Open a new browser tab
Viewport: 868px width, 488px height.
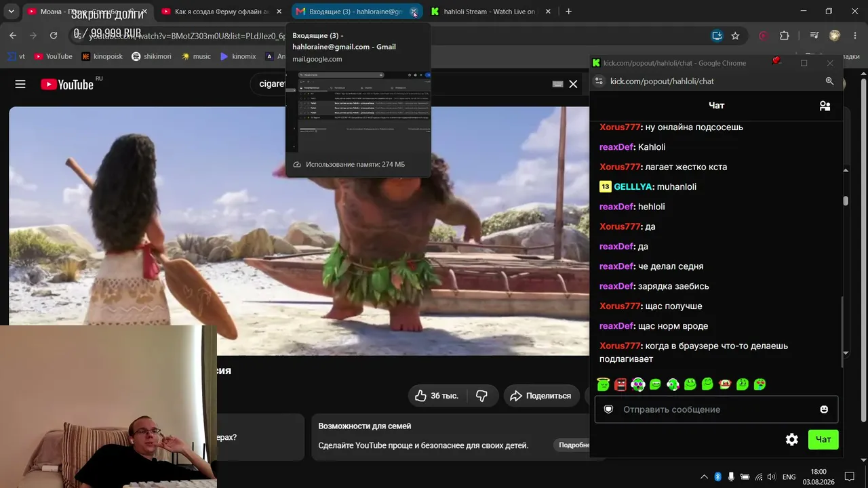point(568,12)
